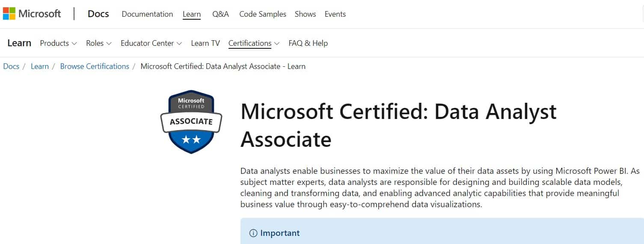Click the Learn heading link in subnav

pos(19,43)
